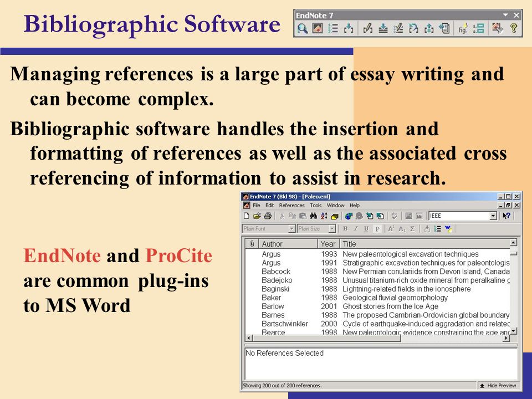Open the Tools menu
Image resolution: width=532 pixels, height=399 pixels.
click(315, 205)
